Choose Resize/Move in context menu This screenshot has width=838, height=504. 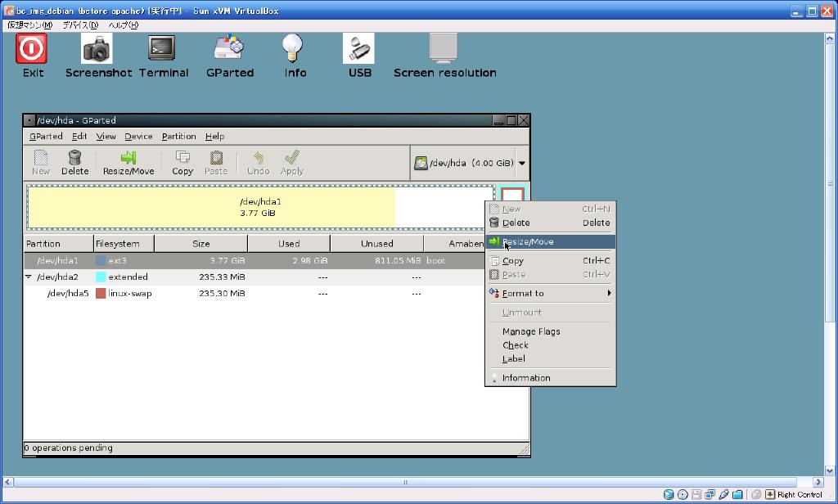click(x=551, y=241)
